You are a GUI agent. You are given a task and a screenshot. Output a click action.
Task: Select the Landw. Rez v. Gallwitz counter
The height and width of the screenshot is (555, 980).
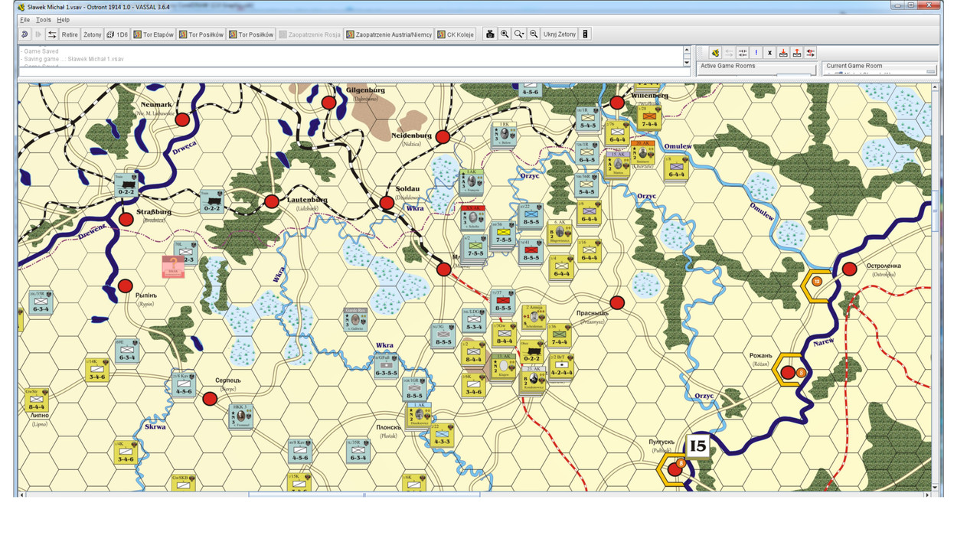[x=356, y=319]
